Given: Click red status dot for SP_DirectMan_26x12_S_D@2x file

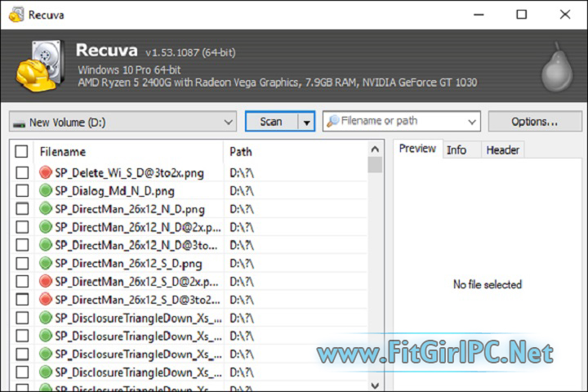Looking at the screenshot, I should [46, 281].
